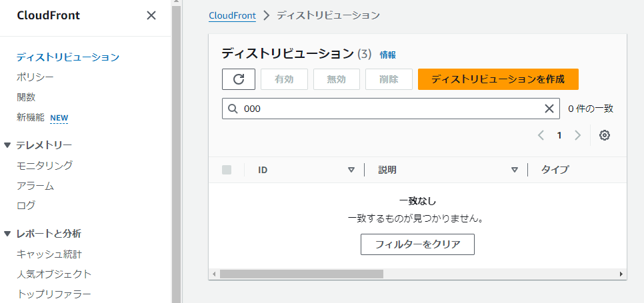The height and width of the screenshot is (303, 644).
Task: Sort by 説明 column arrow
Action: (515, 170)
